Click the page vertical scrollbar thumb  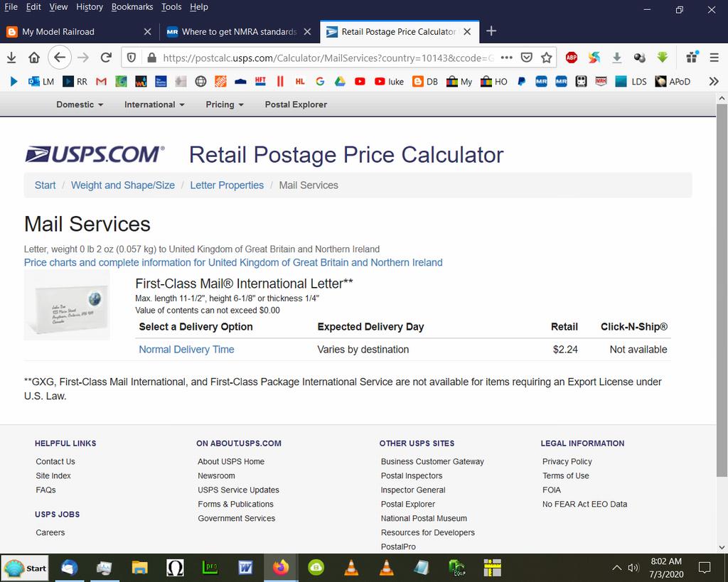722,290
